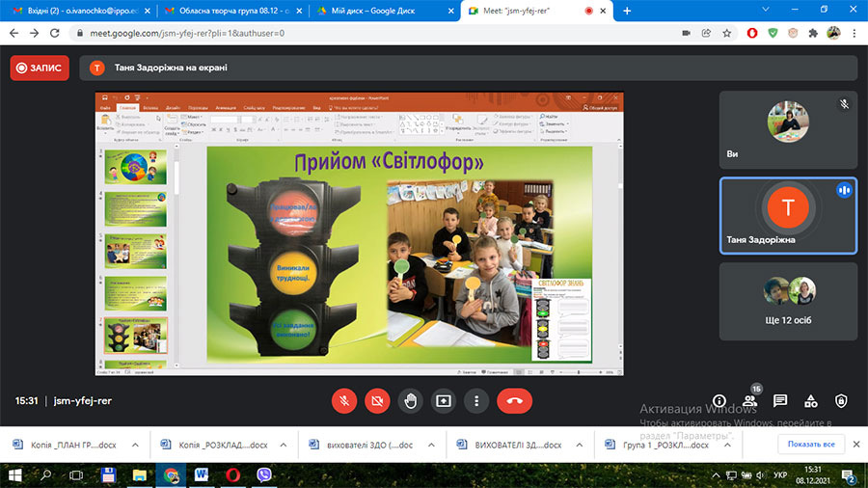This screenshot has height=488, width=868.
Task: Open the Chrome three-dot menu
Action: [x=854, y=33]
